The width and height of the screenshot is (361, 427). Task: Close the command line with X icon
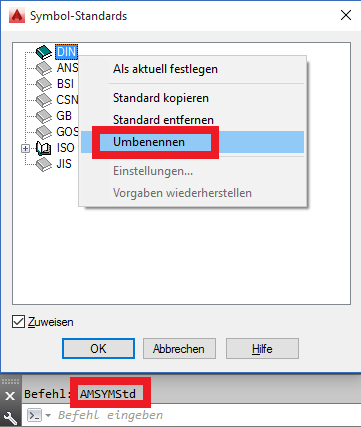pyautogui.click(x=10, y=396)
